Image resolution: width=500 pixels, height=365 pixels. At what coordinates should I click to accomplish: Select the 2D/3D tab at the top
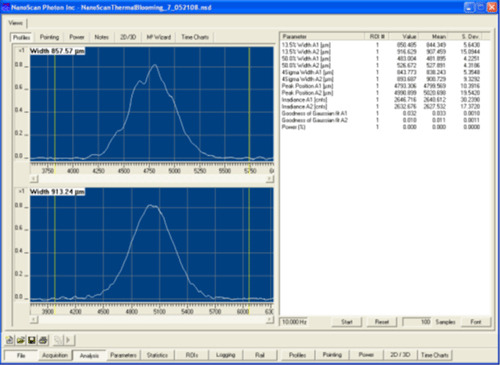click(x=128, y=37)
